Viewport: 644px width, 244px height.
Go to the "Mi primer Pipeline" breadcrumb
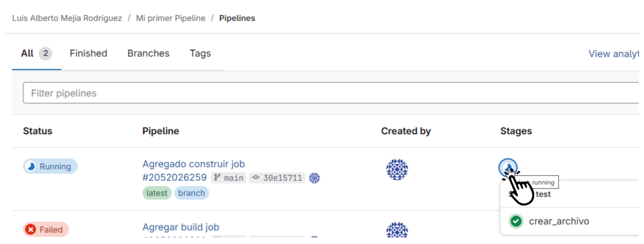pyautogui.click(x=170, y=18)
